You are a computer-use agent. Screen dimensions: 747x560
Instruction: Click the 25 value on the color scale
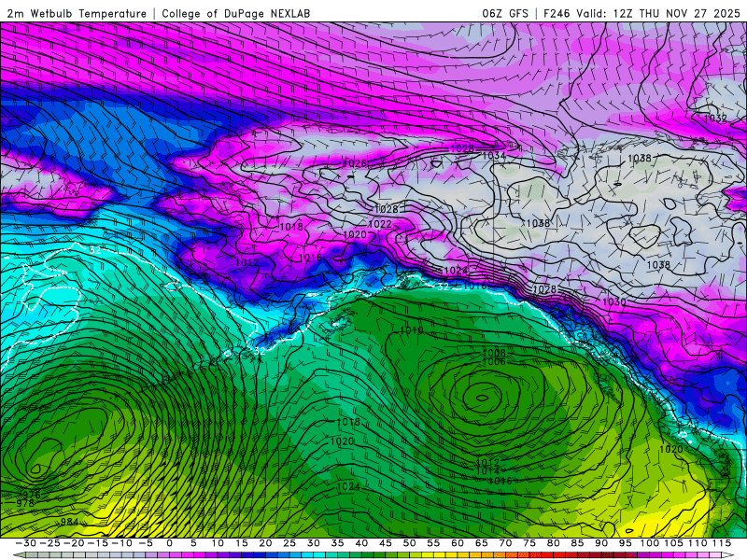pyautogui.click(x=289, y=543)
